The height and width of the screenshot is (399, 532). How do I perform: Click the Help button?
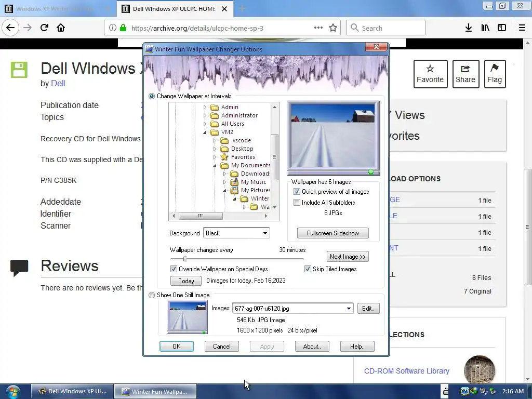357,347
